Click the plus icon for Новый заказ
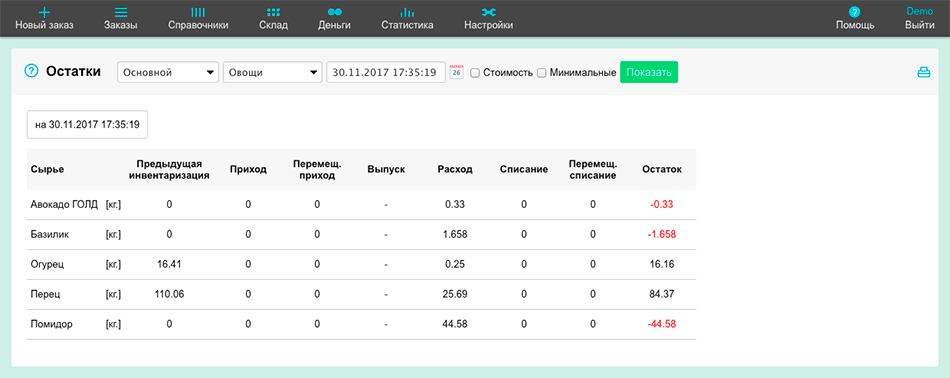The image size is (950, 378). point(44,12)
